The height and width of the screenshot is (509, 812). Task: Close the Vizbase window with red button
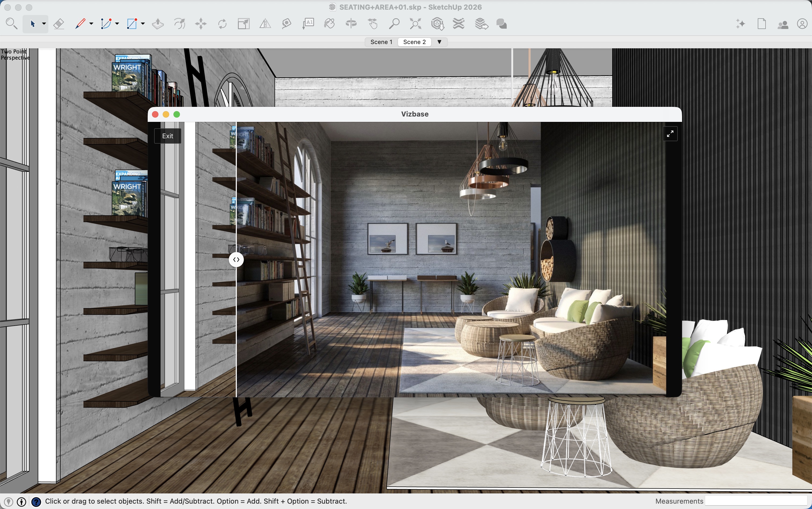pyautogui.click(x=155, y=114)
